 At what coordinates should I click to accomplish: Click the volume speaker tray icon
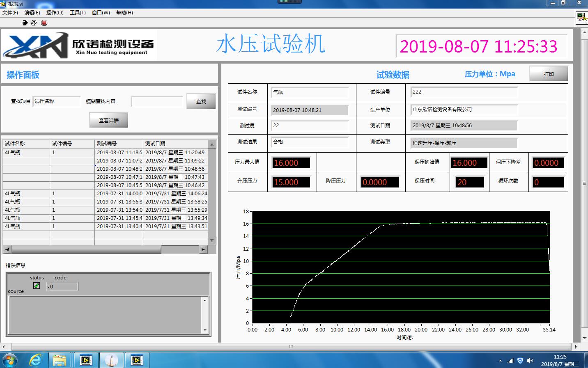point(530,361)
